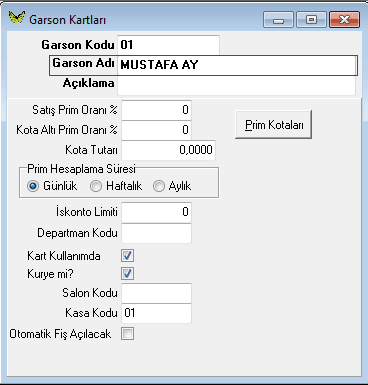Open the Prim Kotaları button

click(x=273, y=125)
